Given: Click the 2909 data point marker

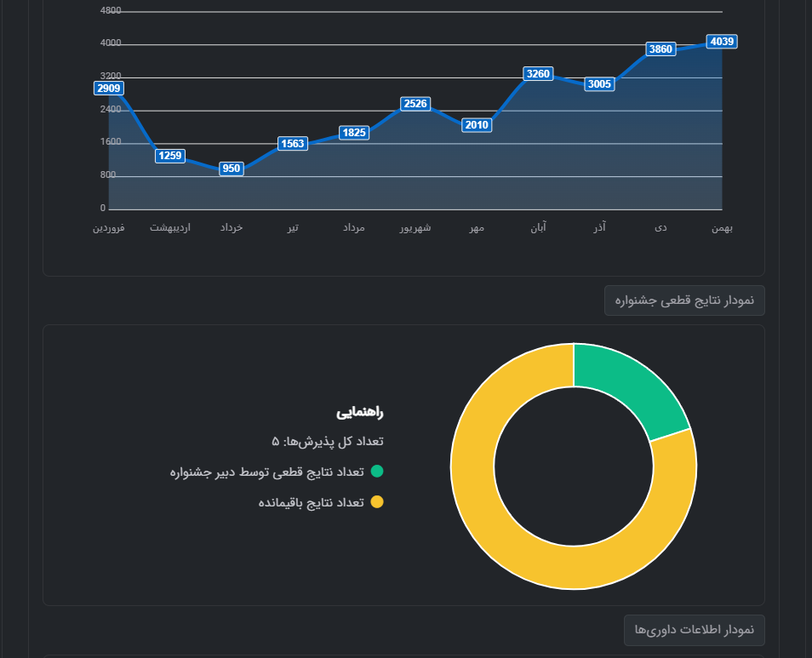Looking at the screenshot, I should (109, 88).
